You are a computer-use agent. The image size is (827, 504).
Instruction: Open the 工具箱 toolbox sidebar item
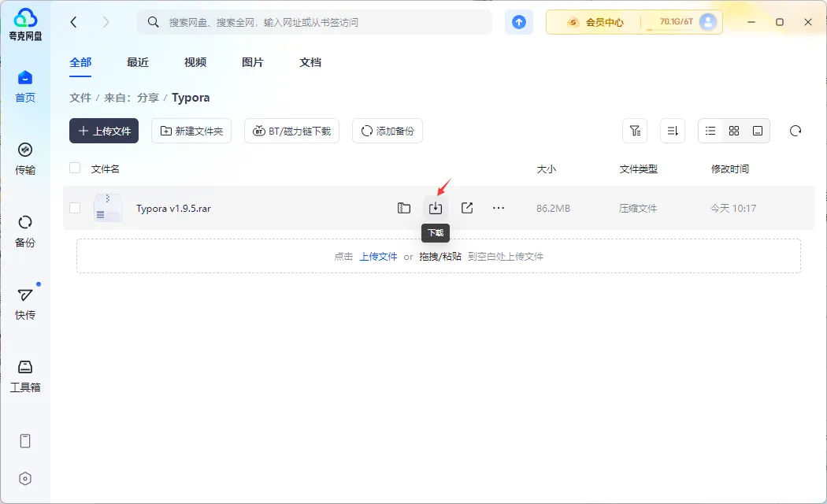point(24,376)
